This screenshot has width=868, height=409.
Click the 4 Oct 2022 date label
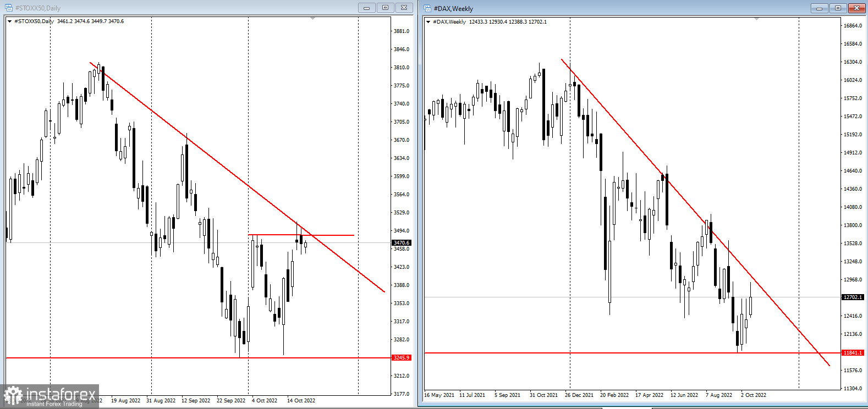click(265, 401)
